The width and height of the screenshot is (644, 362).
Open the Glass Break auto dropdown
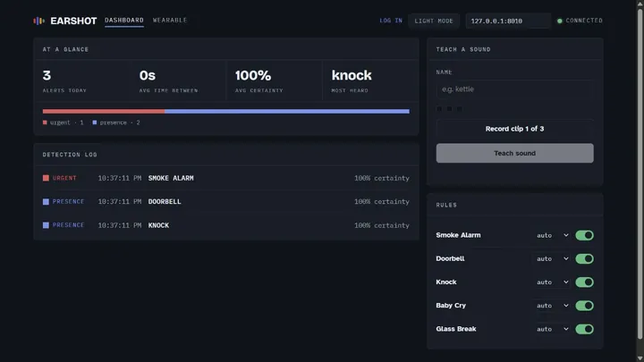tap(553, 329)
